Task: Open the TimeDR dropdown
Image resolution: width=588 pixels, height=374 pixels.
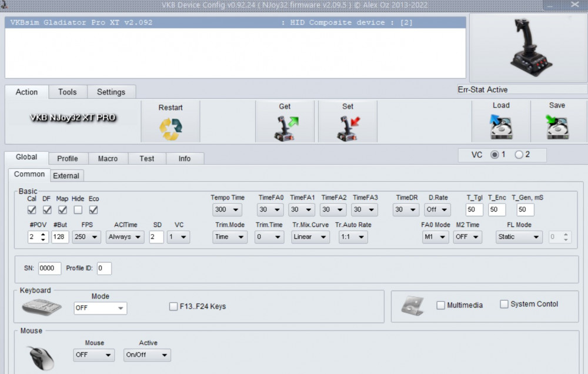Action: tap(406, 210)
